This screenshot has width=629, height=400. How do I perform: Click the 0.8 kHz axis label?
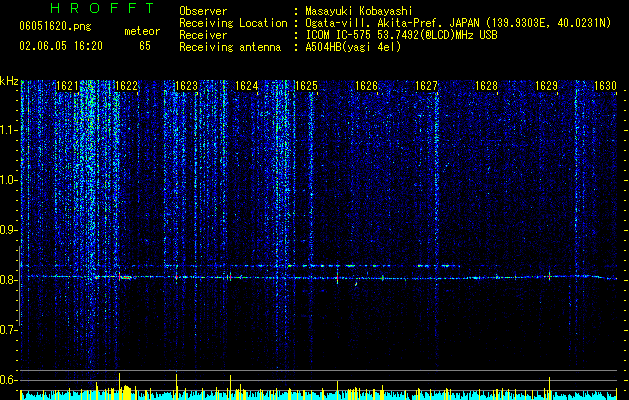(8, 280)
